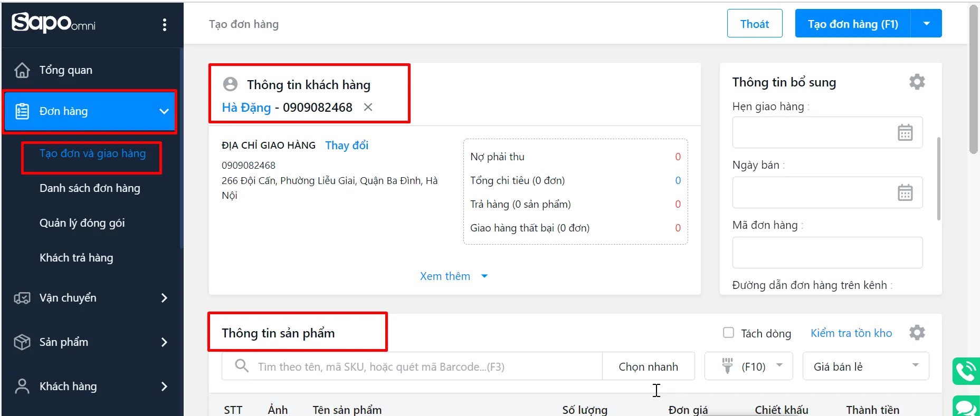Remove customer Hà Đặng with X

[368, 107]
